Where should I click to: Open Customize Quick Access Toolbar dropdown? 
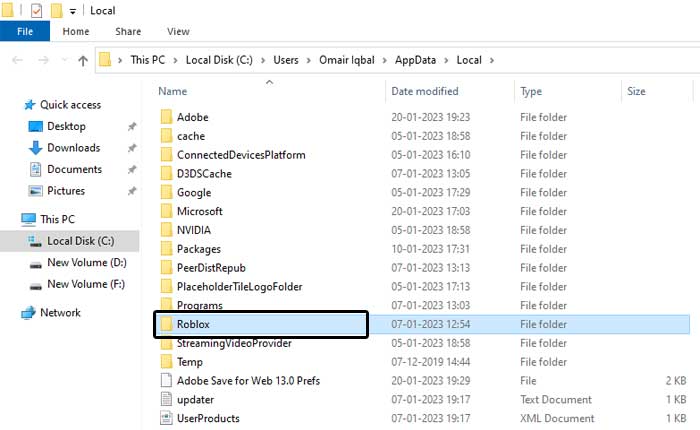pos(72,11)
